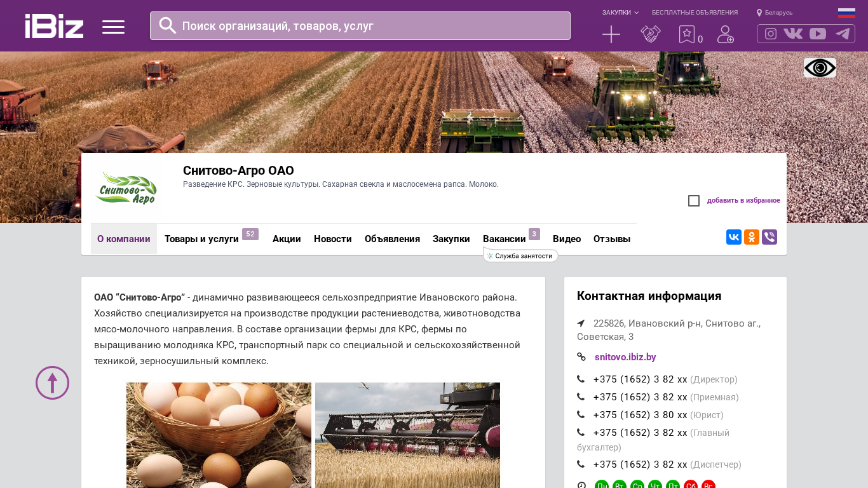868x488 pixels.
Task: Open the О компании tab
Action: click(124, 239)
